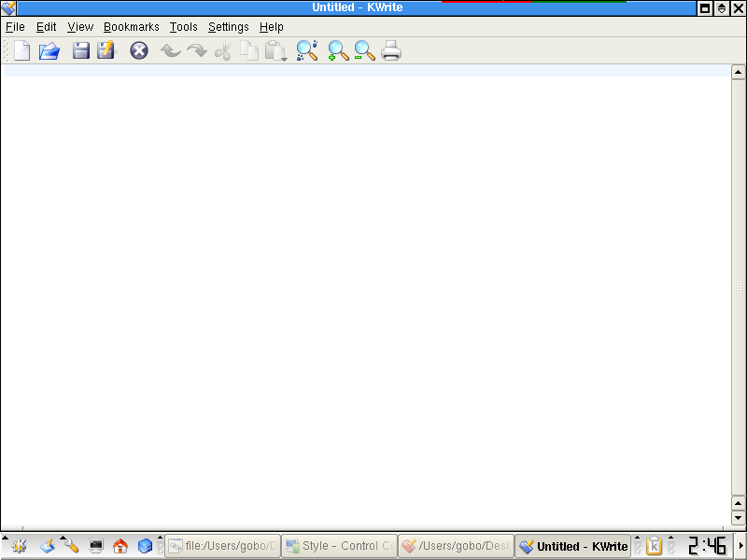Shade the window with the up-down arrow button
Screen dimensions: 747x560
(x=722, y=8)
